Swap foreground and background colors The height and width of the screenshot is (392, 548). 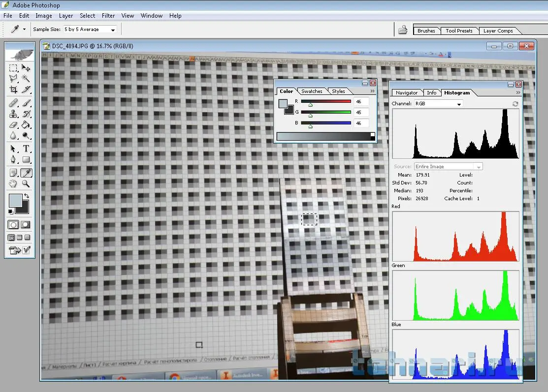tap(26, 196)
